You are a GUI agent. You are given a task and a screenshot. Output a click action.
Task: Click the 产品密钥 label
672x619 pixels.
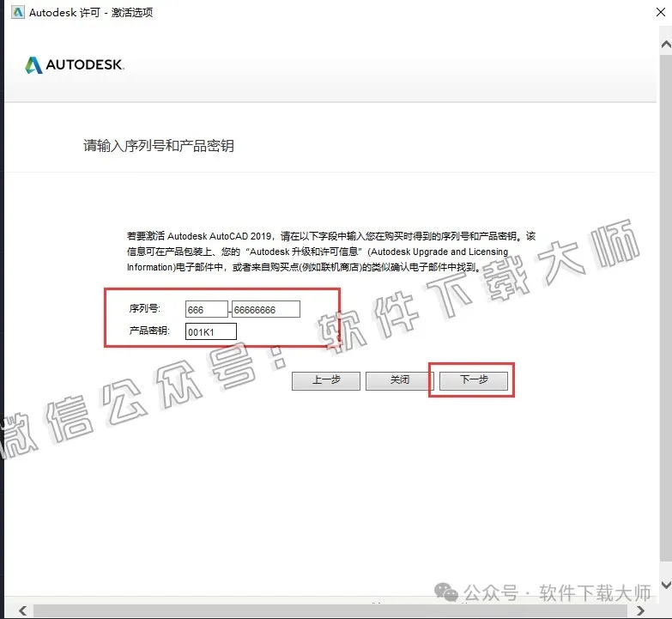pos(149,331)
